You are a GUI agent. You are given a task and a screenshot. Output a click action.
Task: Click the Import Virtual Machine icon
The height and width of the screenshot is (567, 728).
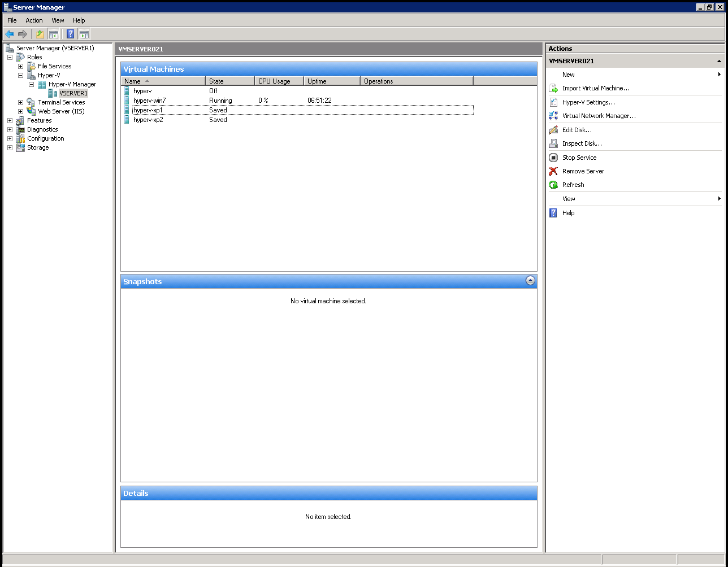click(x=553, y=88)
